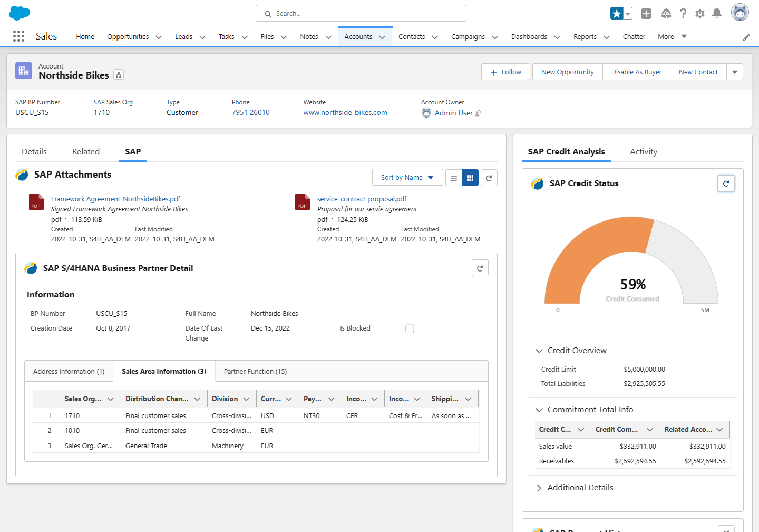Open service_contract_proposal.pdf link
The image size is (759, 532).
[x=362, y=199]
